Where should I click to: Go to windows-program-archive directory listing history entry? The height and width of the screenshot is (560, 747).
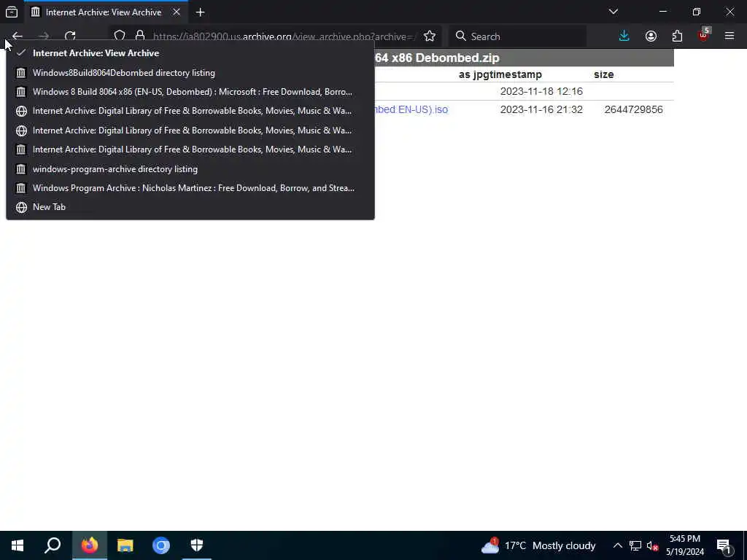tap(190, 169)
